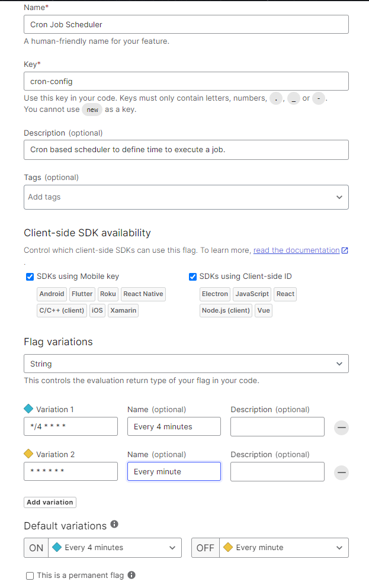The width and height of the screenshot is (369, 588).
Task: Open the Add tags dropdown
Action: (186, 197)
